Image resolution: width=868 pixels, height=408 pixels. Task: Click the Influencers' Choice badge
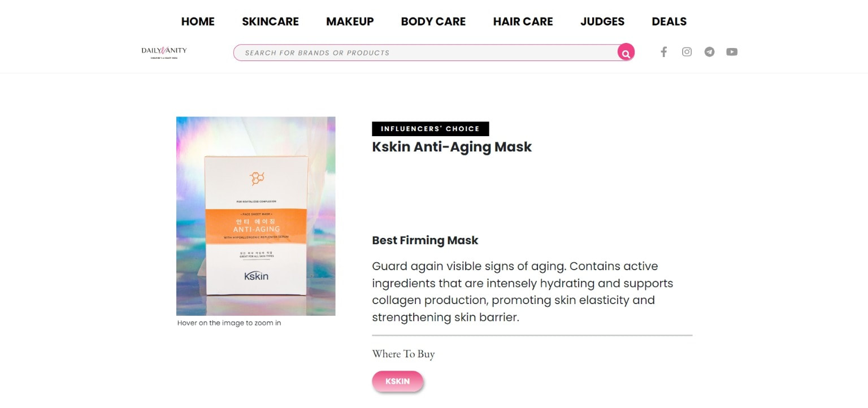430,129
